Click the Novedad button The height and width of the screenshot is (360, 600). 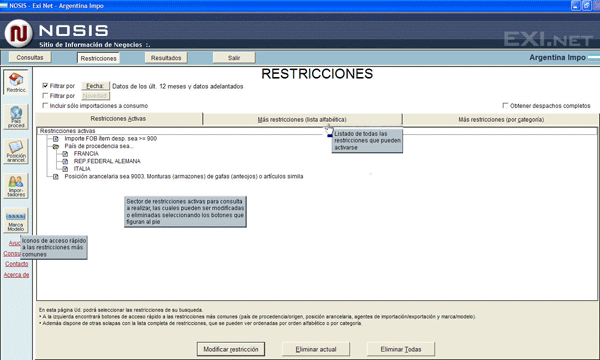tap(95, 96)
